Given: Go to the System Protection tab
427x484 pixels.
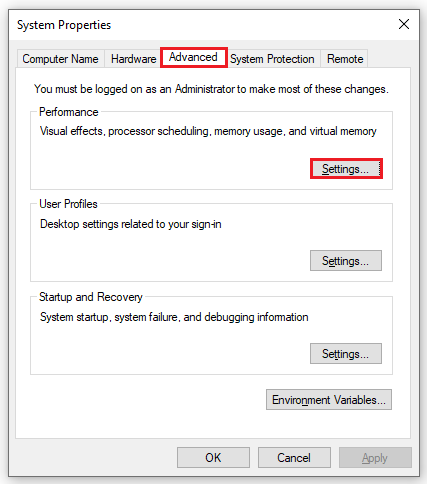Looking at the screenshot, I should point(272,59).
